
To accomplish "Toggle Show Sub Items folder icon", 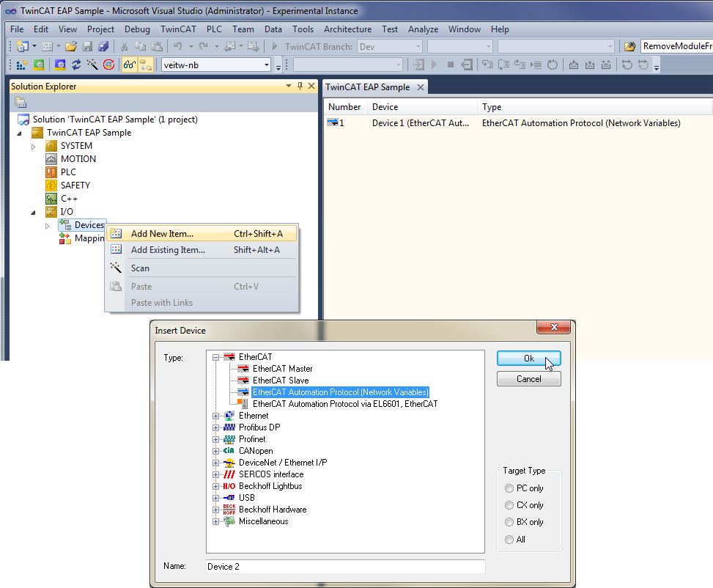I will pyautogui.click(x=146, y=65).
